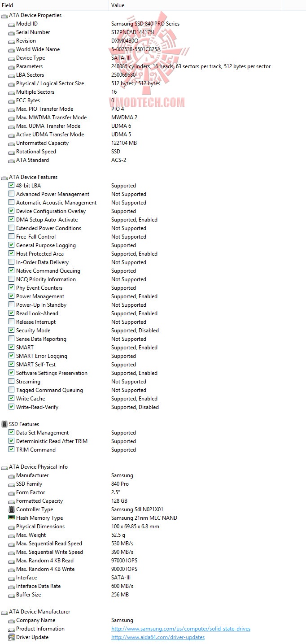This screenshot has height=644, width=306.
Task: Select the 'Phy Event Counters' row label
Action: [39, 288]
